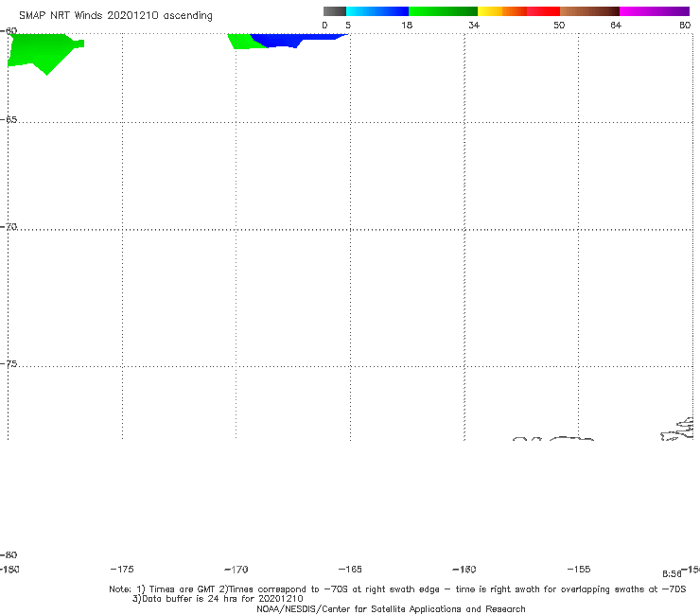Click the '-75' latitude axis label

coord(9,364)
